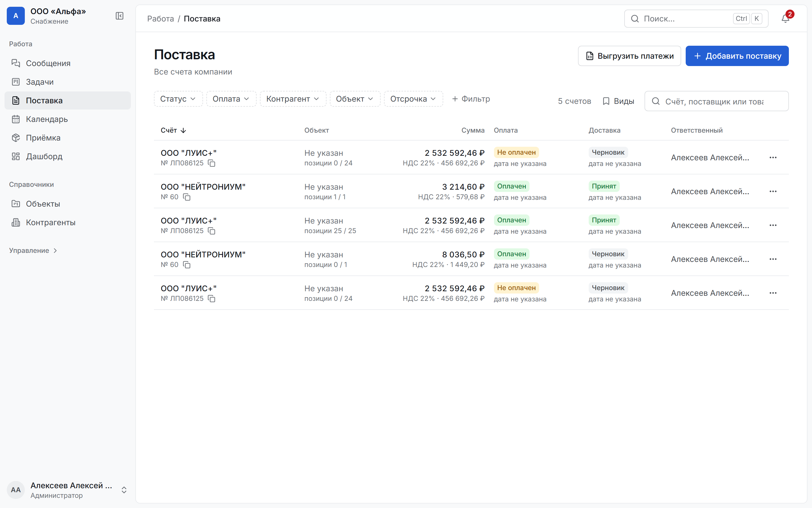Go to Задачи in sidebar
Screen dimensions: 812x508
click(x=67, y=82)
